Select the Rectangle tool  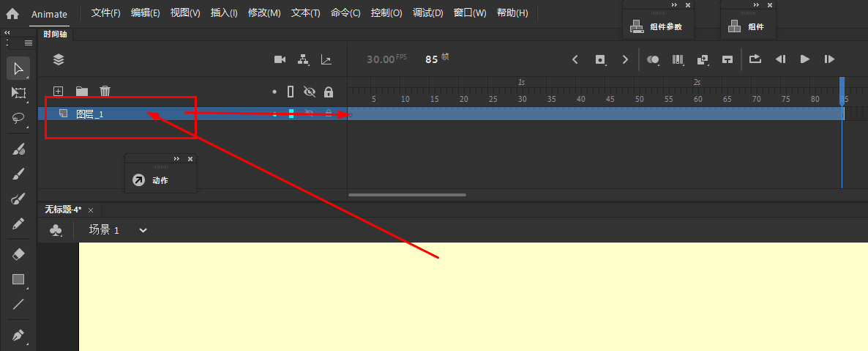tap(18, 279)
